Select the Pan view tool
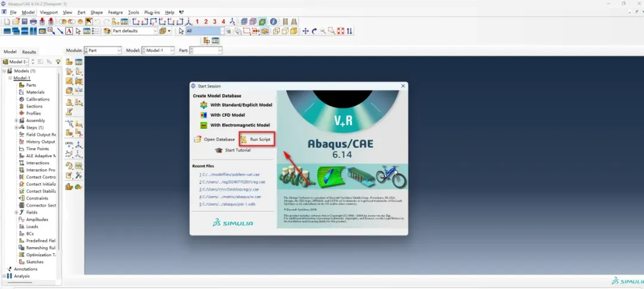This screenshot has width=644, height=289. 305,31
